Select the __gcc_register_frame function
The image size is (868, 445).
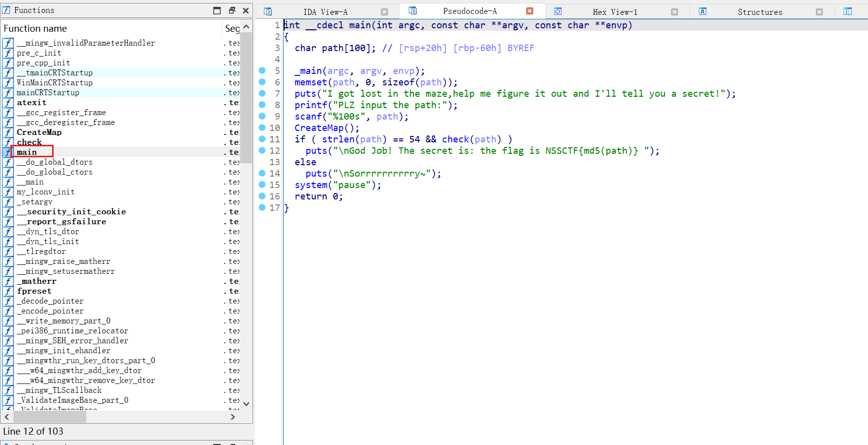pyautogui.click(x=61, y=113)
